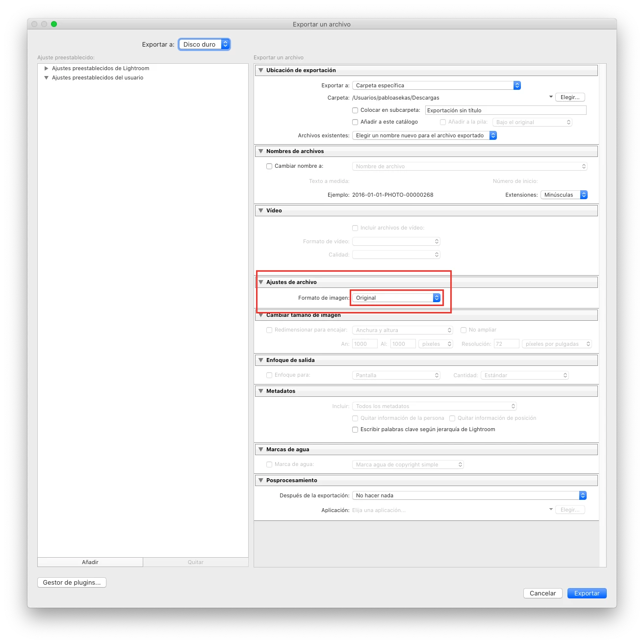The width and height of the screenshot is (644, 644).
Task: Open the 'Exportar a' Disco duro dropdown
Action: [204, 44]
